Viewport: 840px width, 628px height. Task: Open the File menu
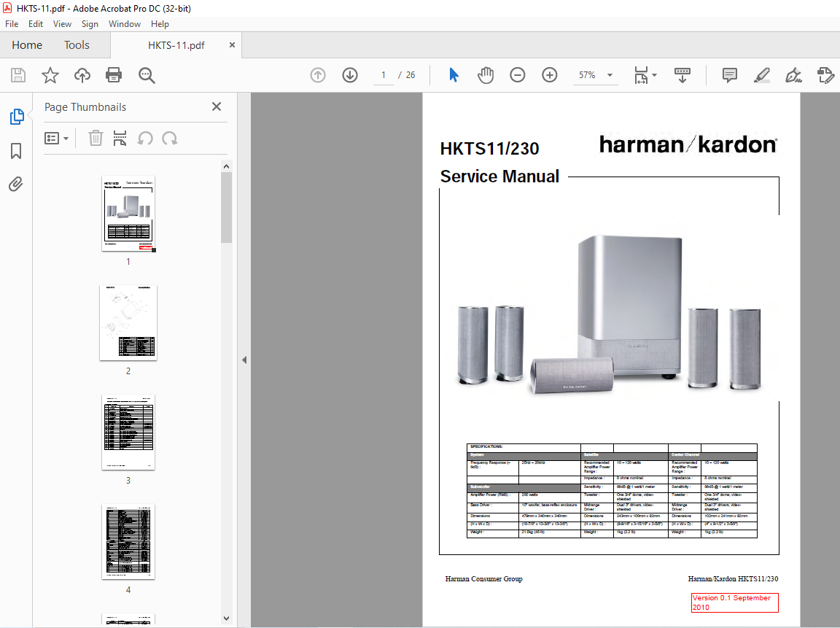(x=11, y=24)
